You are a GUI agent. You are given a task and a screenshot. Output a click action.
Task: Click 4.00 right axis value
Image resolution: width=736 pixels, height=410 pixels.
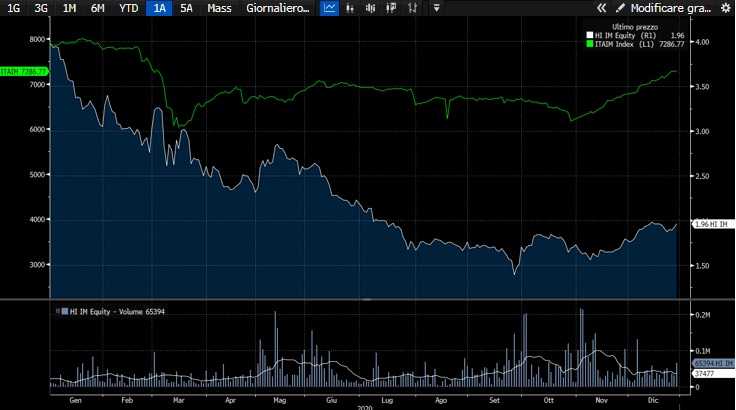(x=702, y=42)
